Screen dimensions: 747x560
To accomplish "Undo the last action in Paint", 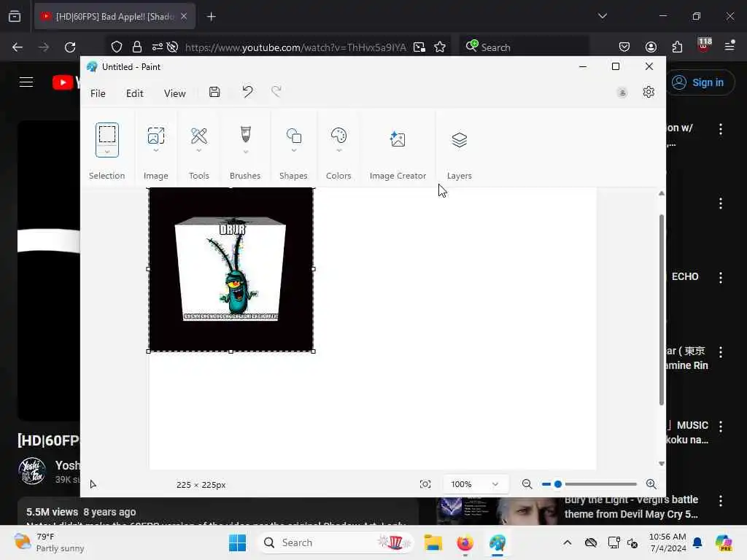I will 247,91.
